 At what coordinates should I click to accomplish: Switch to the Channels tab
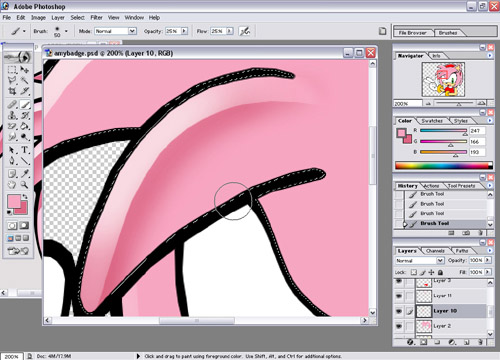[435, 251]
